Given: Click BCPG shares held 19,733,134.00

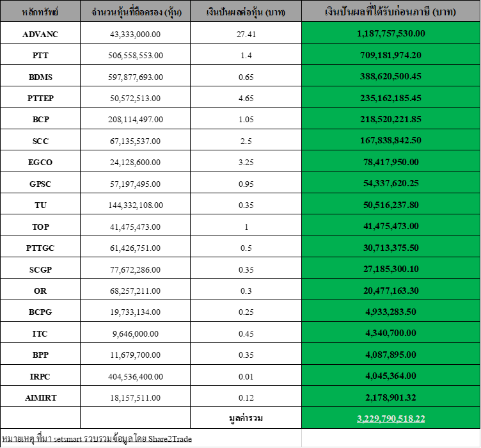Looking at the screenshot, I should point(136,312).
